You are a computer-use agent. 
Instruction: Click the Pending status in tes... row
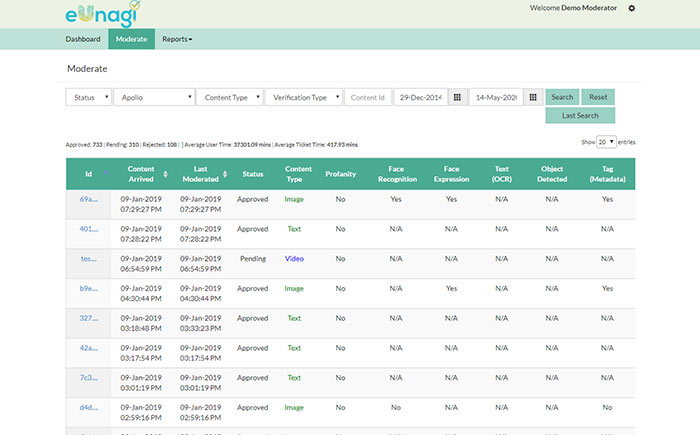pyautogui.click(x=253, y=259)
